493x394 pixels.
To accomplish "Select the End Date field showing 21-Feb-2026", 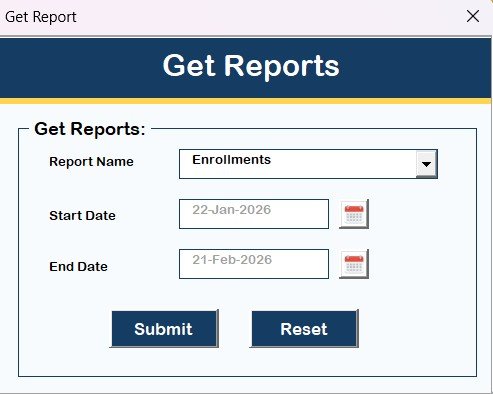I will pos(254,264).
